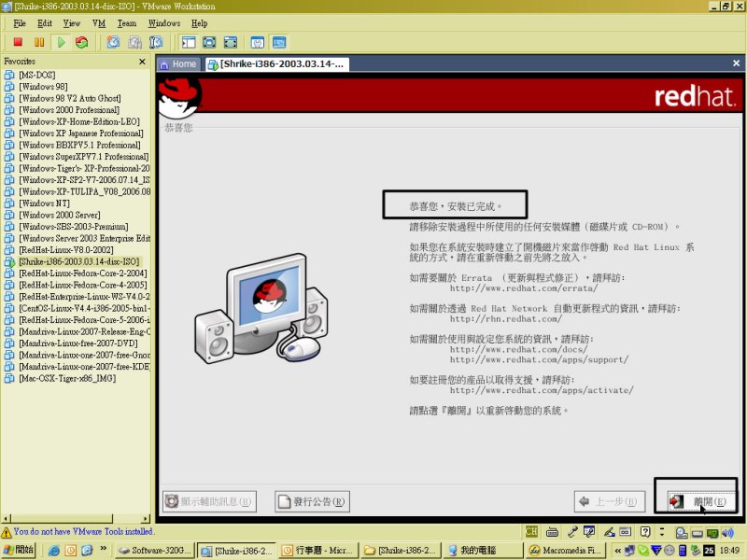Image resolution: width=747 pixels, height=560 pixels.
Task: Click the 離開(E) exit button
Action: pos(700,501)
